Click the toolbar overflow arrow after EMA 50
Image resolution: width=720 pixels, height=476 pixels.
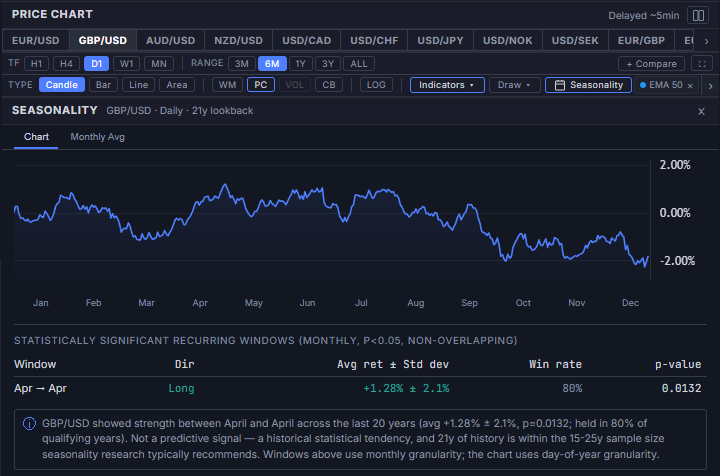click(x=710, y=86)
